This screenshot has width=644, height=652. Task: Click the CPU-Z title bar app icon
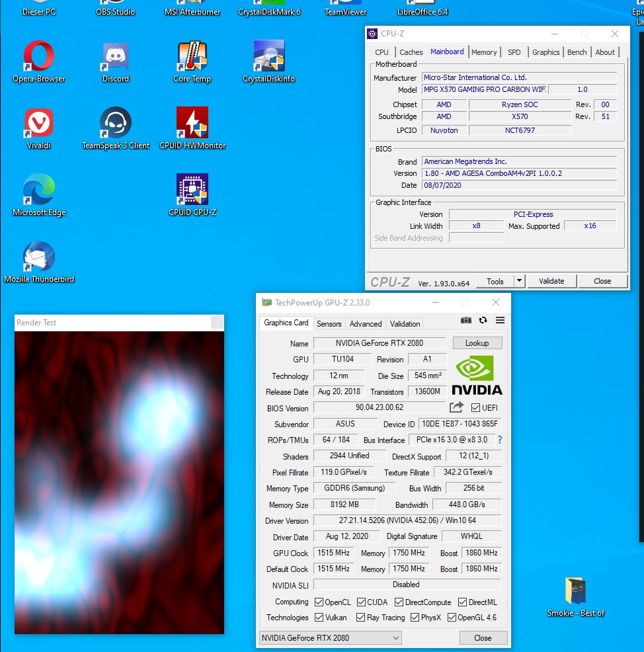(372, 34)
